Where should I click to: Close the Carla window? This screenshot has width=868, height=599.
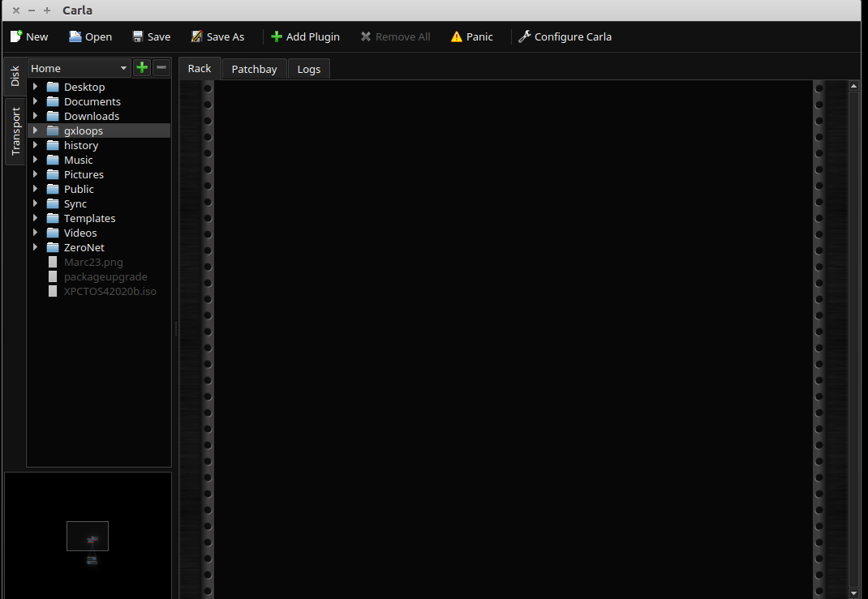16,11
